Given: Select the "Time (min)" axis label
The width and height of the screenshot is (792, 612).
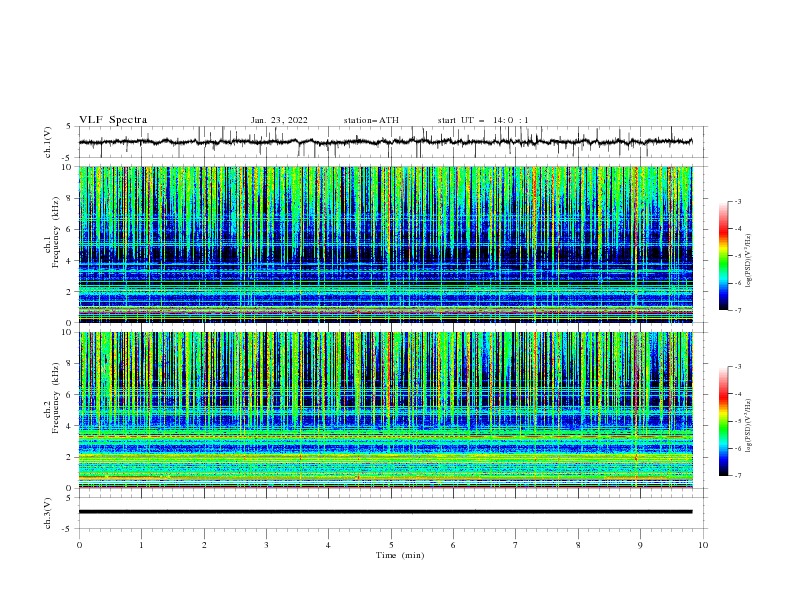Looking at the screenshot, I should click(400, 555).
